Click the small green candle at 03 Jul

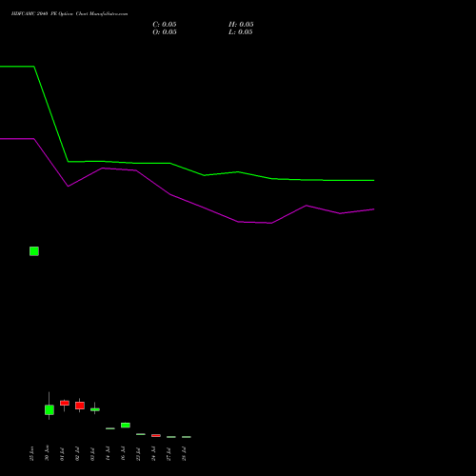[95, 409]
